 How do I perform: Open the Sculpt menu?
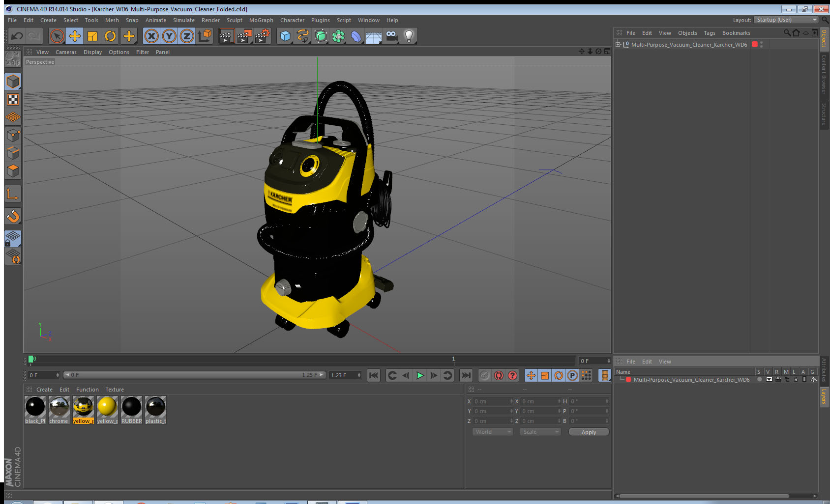pos(234,20)
